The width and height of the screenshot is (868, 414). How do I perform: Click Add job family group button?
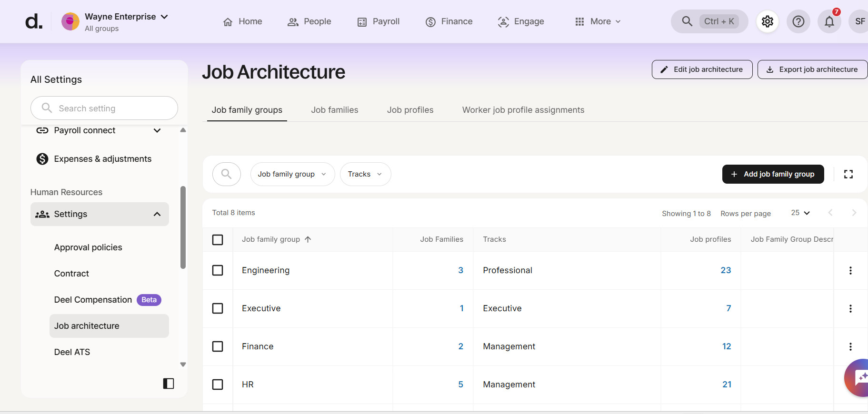773,174
